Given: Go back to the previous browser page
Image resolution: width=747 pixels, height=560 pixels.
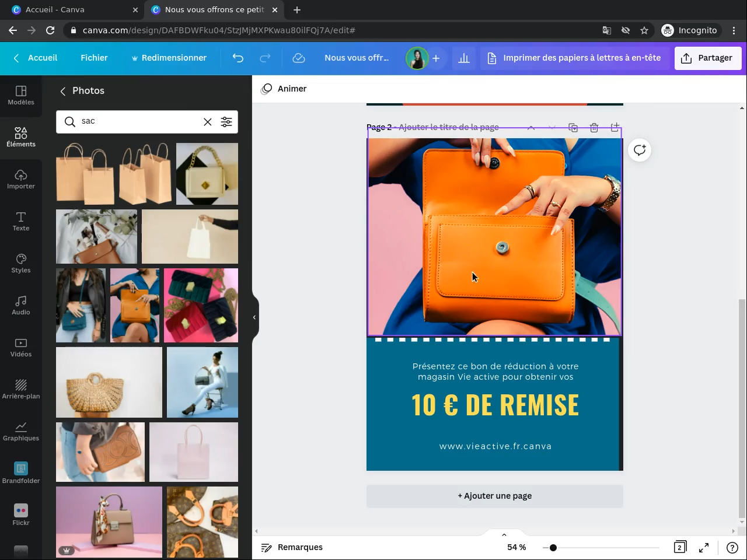Looking at the screenshot, I should 13,30.
